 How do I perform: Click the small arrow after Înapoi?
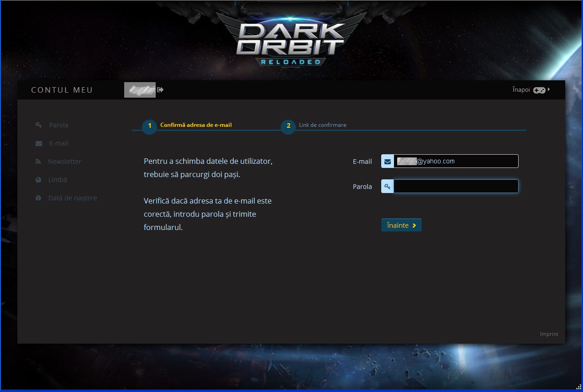tap(549, 90)
